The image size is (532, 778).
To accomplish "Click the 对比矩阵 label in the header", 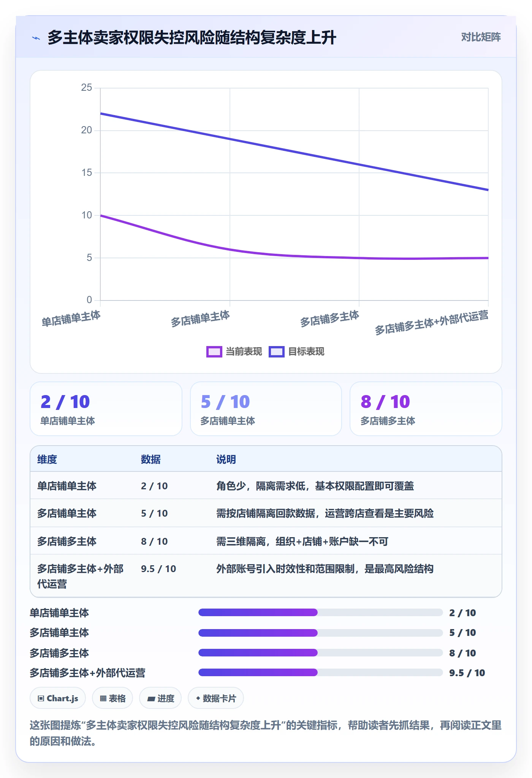I will point(481,37).
